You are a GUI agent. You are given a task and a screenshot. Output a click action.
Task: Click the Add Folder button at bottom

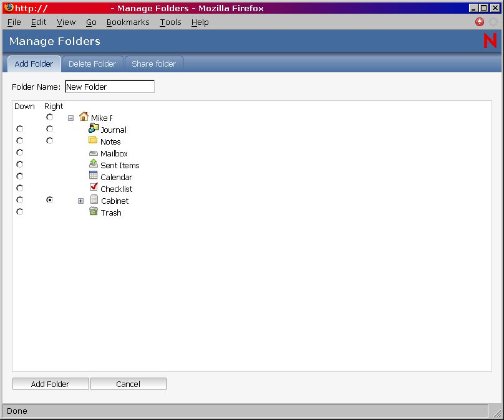(x=51, y=384)
